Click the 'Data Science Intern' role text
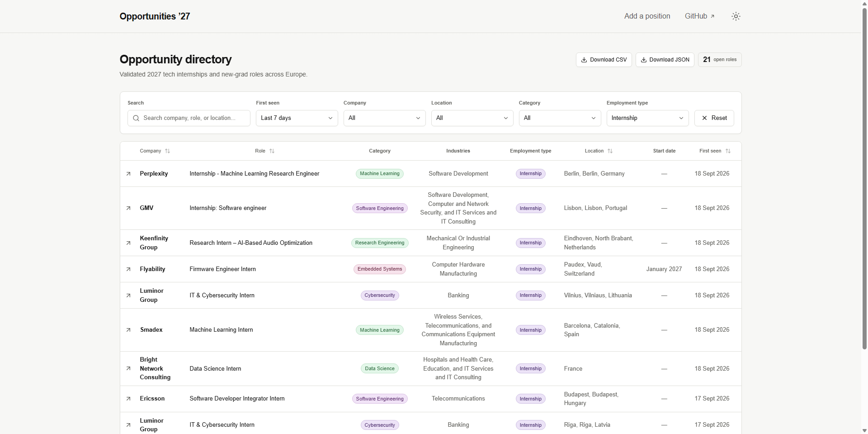The image size is (868, 434). click(x=215, y=369)
